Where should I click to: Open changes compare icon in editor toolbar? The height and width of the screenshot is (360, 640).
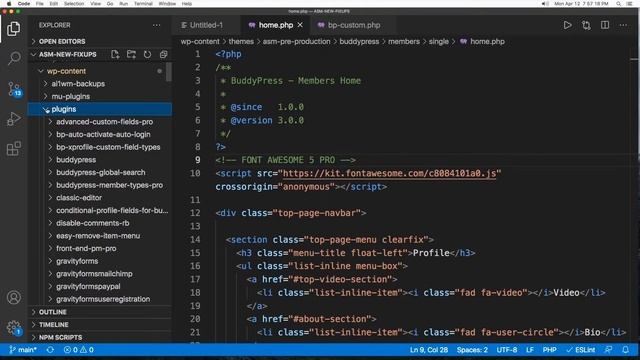pos(586,25)
